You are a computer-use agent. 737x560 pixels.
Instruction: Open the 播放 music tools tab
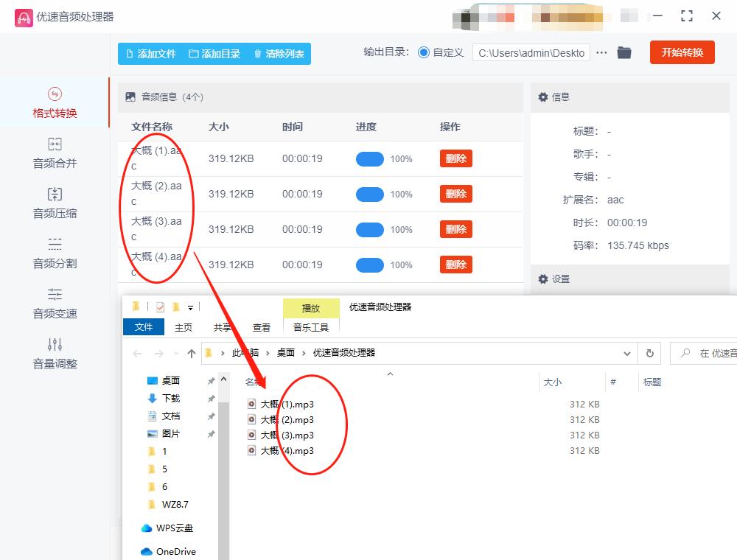tap(310, 307)
